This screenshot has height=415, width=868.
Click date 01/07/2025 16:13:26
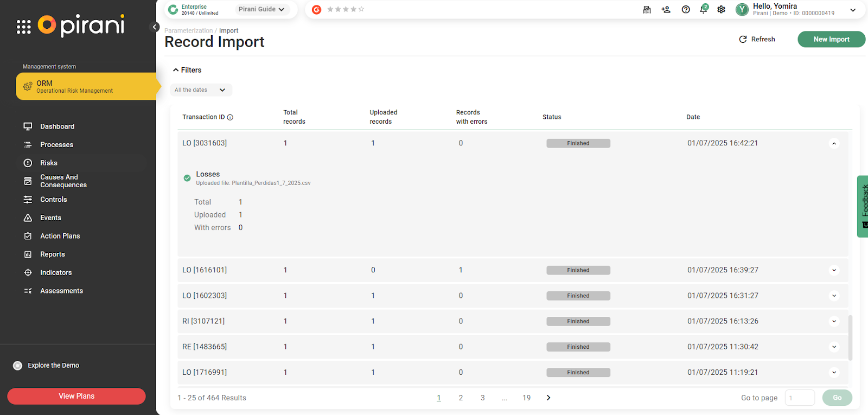(723, 321)
